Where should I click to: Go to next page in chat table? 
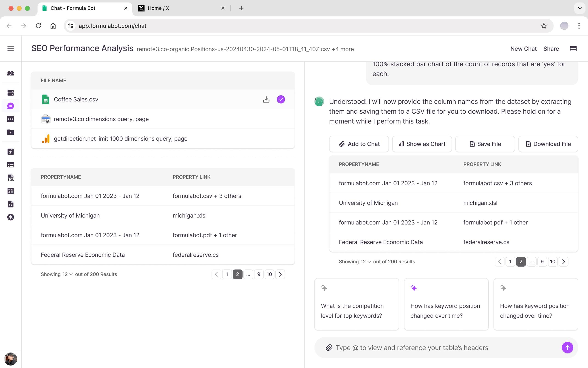click(563, 262)
